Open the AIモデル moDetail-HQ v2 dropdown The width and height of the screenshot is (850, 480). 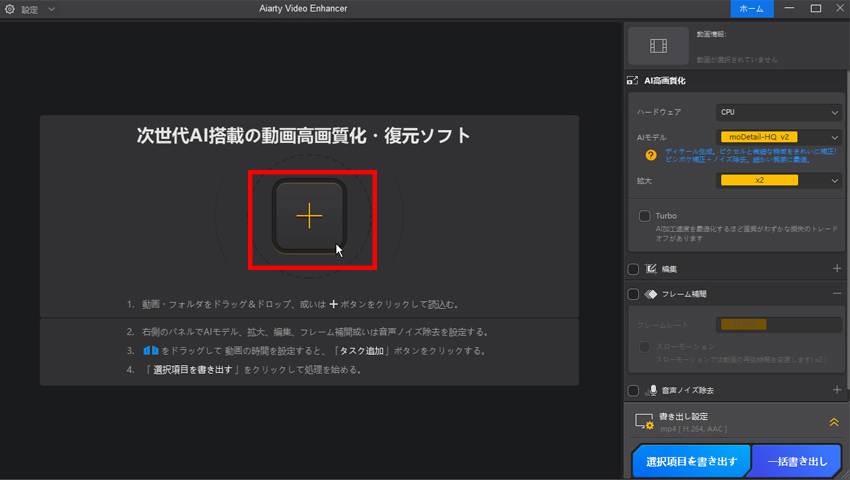pos(779,137)
